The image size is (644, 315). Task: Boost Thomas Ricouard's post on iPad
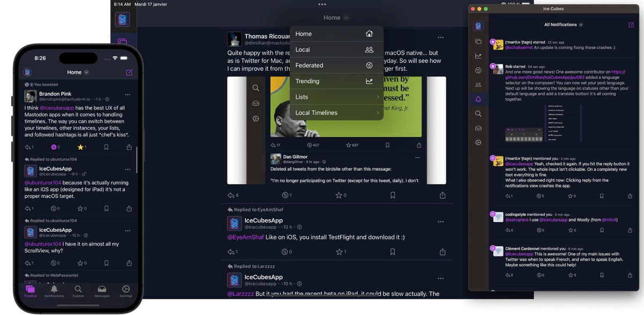pyautogui.click(x=287, y=195)
